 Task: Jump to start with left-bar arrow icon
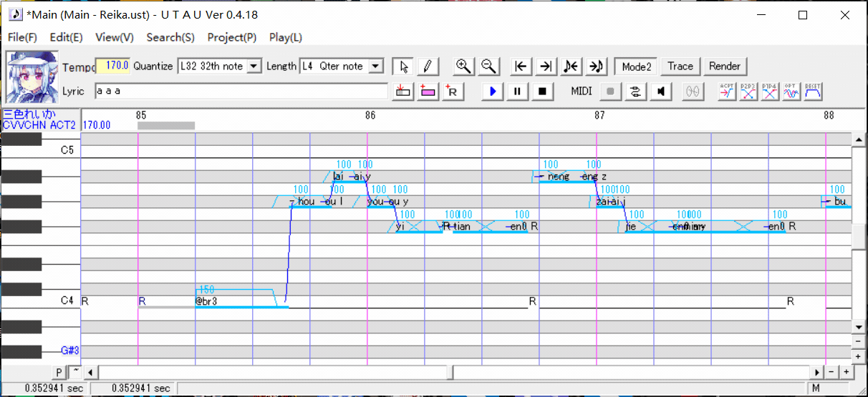coord(521,67)
